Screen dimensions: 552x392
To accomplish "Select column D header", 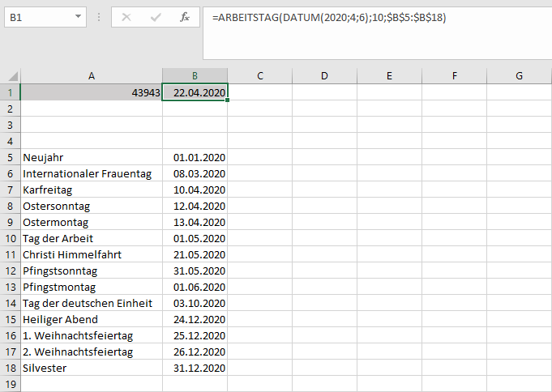I will pyautogui.click(x=324, y=75).
